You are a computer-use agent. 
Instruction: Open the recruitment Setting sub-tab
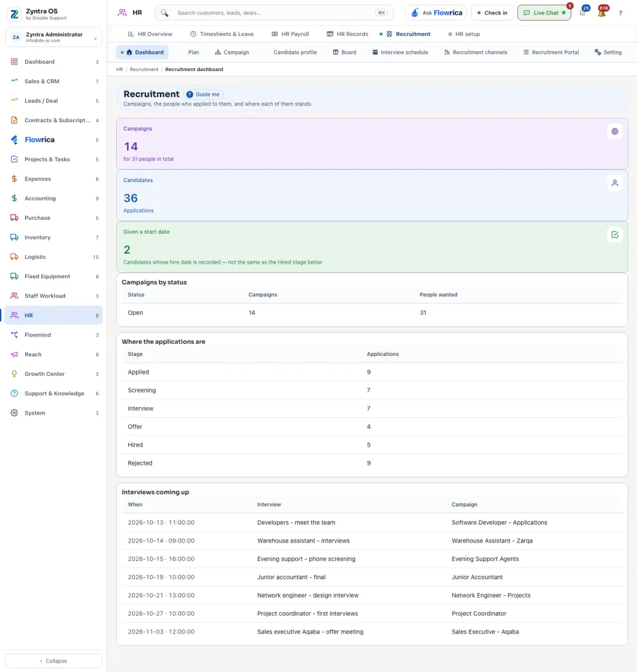tap(608, 52)
